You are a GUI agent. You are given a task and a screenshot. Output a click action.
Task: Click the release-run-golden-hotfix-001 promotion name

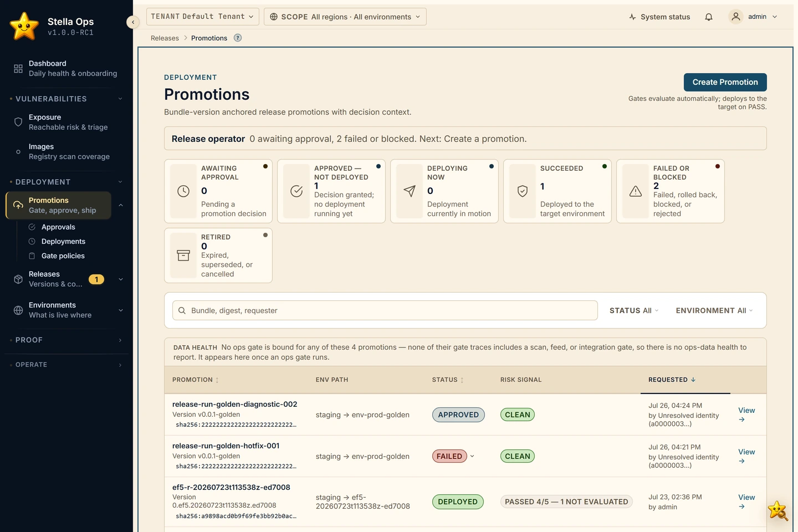pyautogui.click(x=226, y=446)
